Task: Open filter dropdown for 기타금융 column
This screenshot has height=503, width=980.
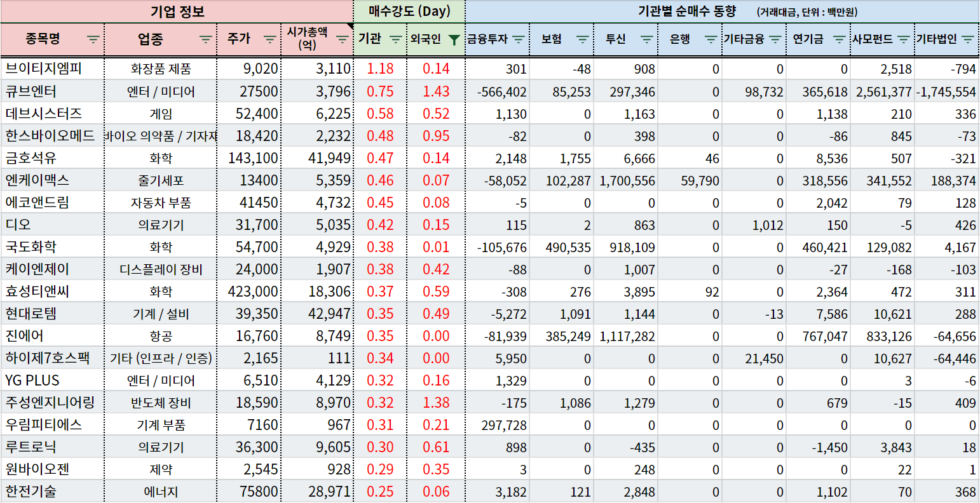Action: point(775,39)
